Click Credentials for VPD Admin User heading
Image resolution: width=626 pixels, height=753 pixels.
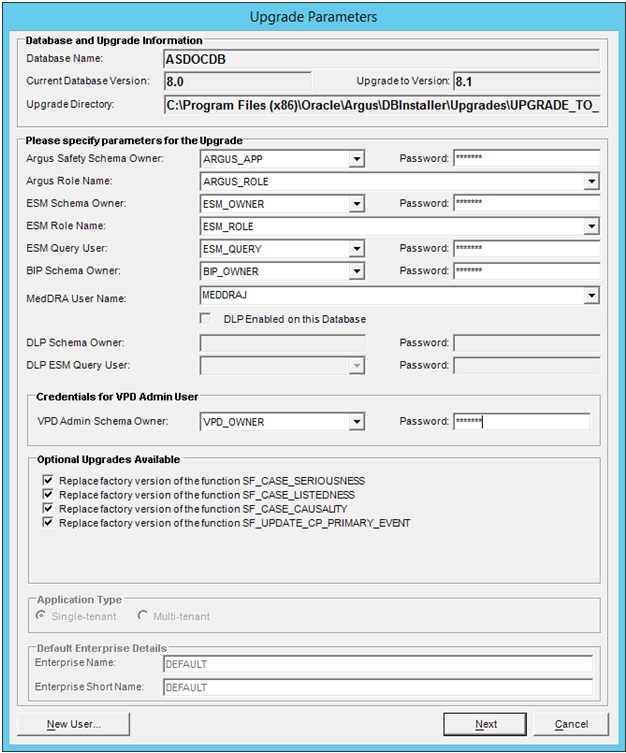117,397
